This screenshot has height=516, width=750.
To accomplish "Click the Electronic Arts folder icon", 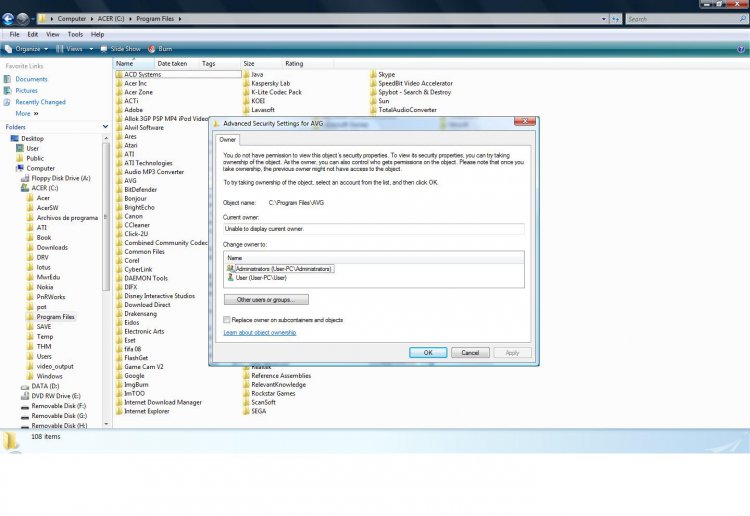I will [x=119, y=331].
